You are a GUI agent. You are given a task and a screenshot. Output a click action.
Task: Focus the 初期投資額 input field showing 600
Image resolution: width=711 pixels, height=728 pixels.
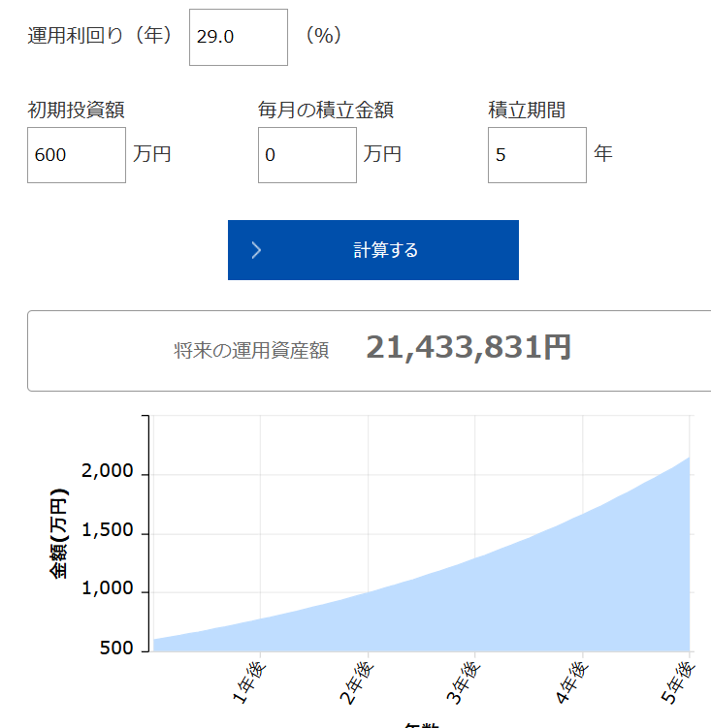(77, 155)
